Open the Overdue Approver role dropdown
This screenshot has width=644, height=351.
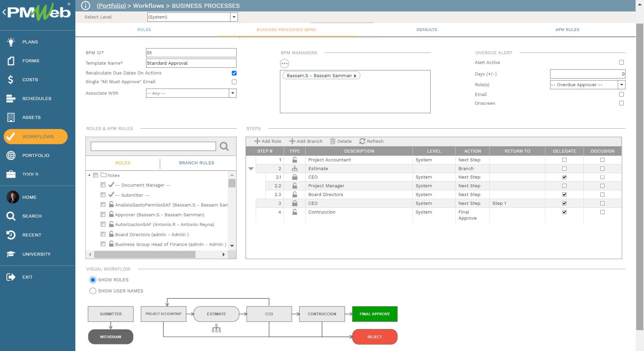point(622,85)
